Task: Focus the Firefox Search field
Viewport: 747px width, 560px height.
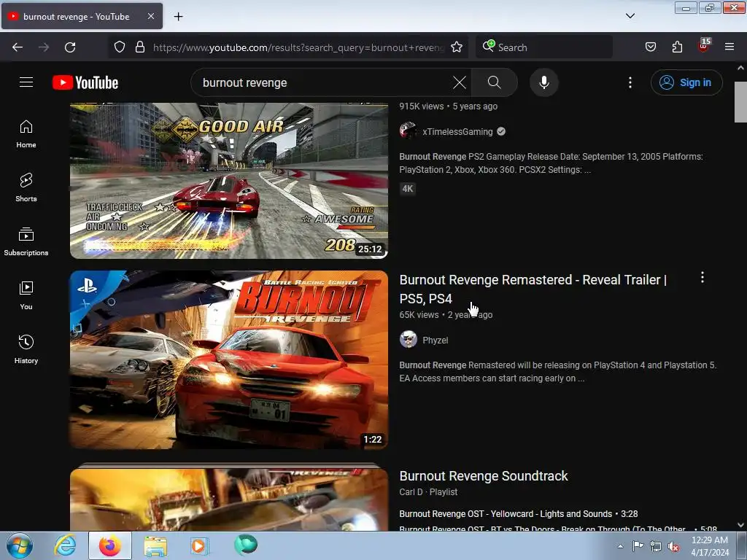Action: click(544, 47)
